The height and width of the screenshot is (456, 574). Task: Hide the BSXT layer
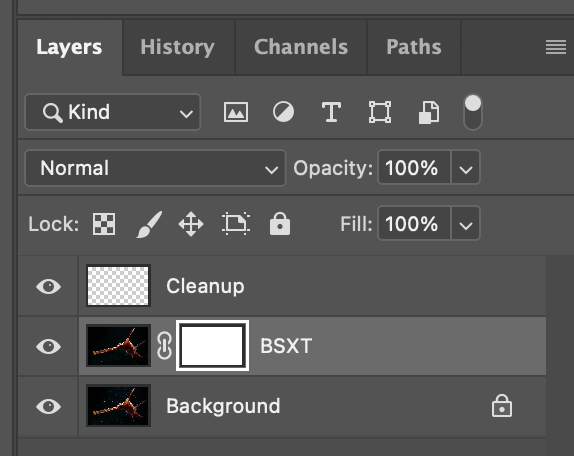click(x=48, y=346)
